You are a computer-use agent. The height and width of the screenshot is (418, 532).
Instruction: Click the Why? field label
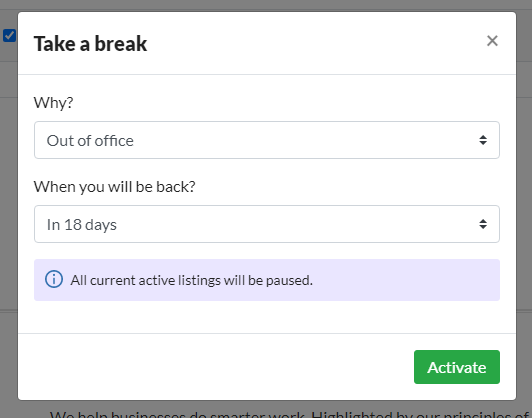(53, 102)
